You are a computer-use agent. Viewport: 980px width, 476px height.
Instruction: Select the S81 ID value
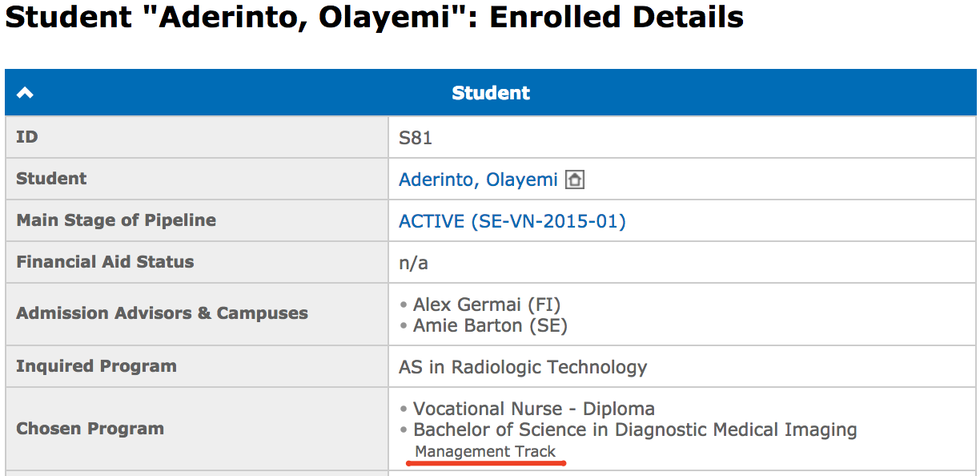coord(416,138)
